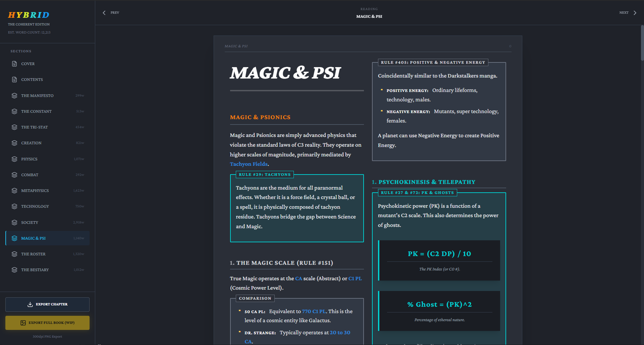Select THE CONSTANT in the sidebar
Screen dimensions: 644x345
coord(47,111)
